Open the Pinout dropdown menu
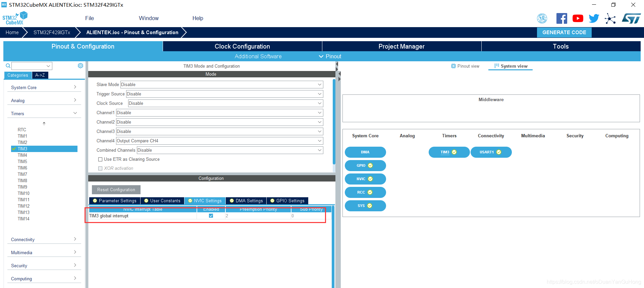 point(330,56)
